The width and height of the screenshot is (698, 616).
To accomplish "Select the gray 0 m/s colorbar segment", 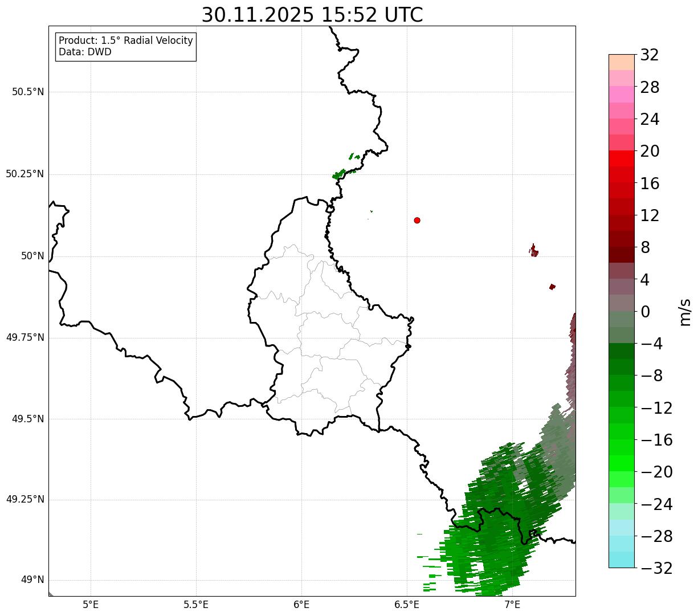I will point(622,303).
